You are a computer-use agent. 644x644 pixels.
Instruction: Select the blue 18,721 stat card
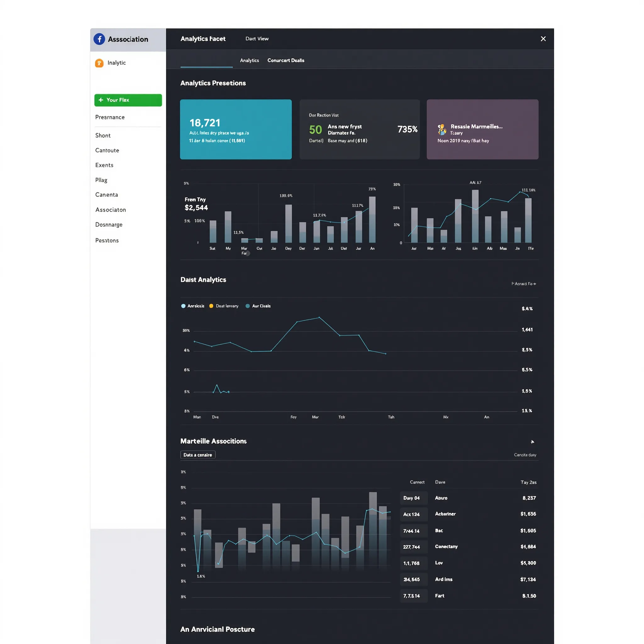[x=236, y=129]
